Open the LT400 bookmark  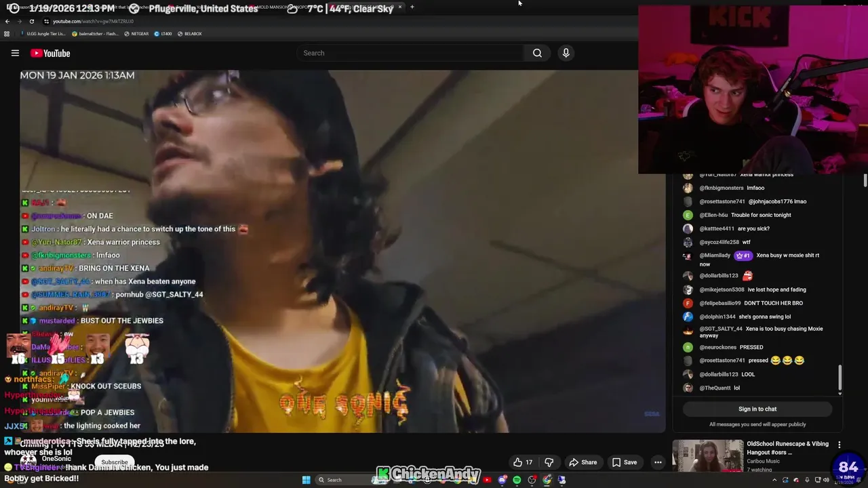point(163,33)
